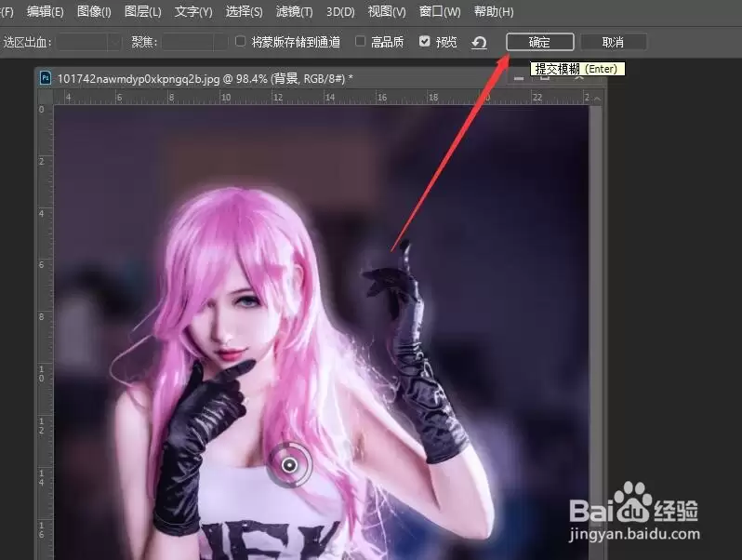Click the Ps document icon in title bar
This screenshot has width=742, height=560.
(46, 78)
